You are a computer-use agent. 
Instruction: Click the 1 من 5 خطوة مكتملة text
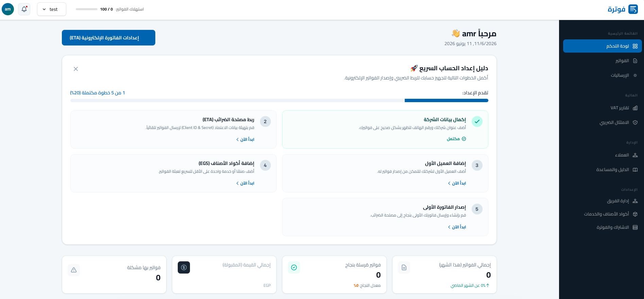98,93
